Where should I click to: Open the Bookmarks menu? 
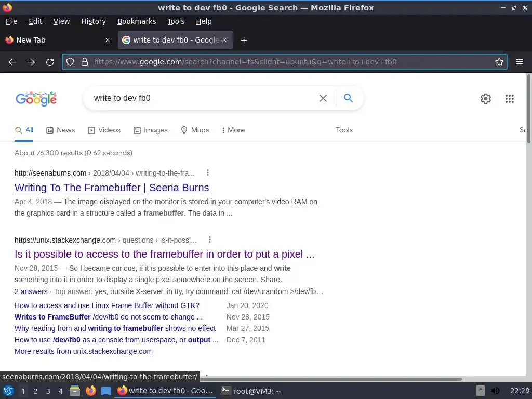[137, 21]
